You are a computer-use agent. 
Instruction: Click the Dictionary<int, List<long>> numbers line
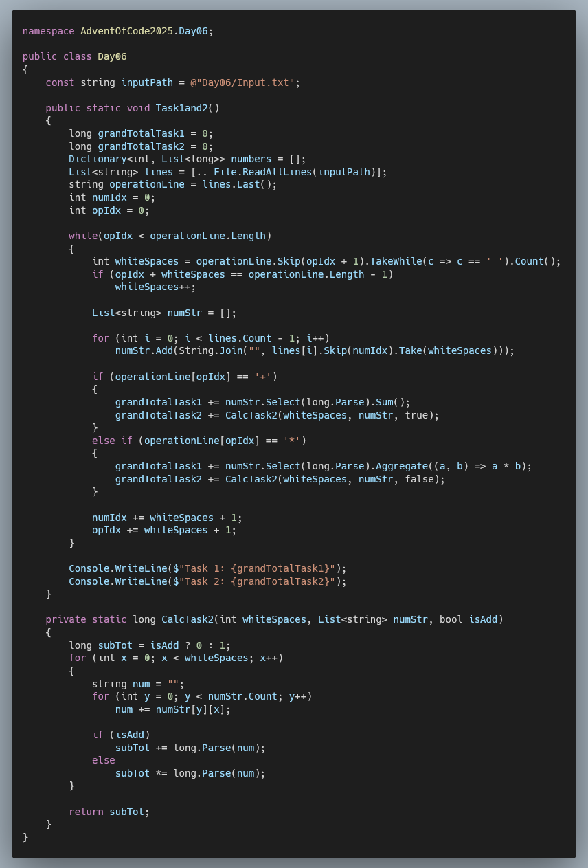pyautogui.click(x=187, y=159)
